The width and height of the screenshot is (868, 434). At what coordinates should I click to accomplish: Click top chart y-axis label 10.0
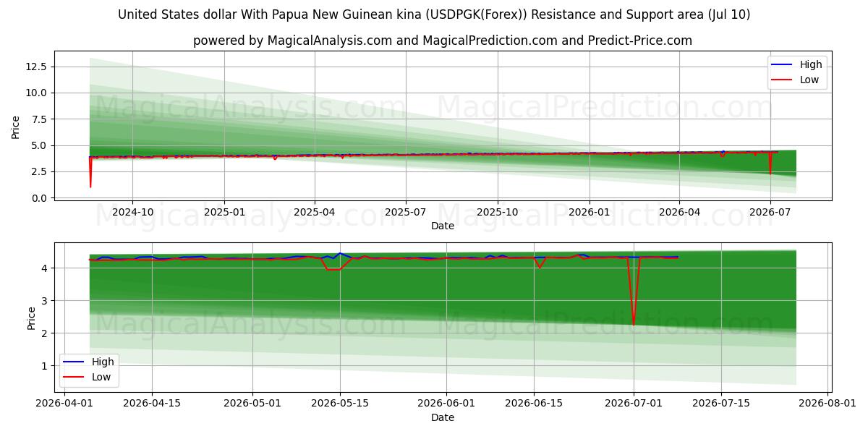point(35,93)
